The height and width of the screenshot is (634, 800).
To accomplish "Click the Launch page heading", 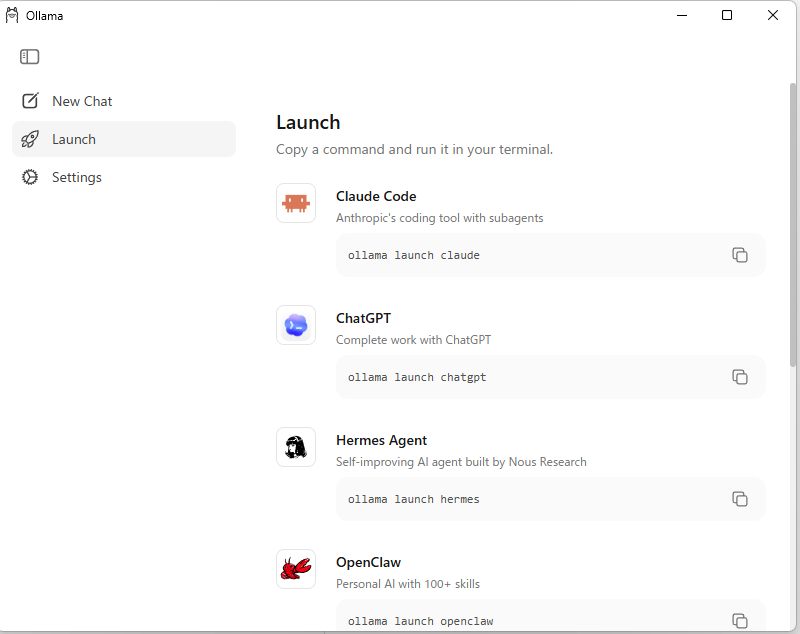I will 308,122.
